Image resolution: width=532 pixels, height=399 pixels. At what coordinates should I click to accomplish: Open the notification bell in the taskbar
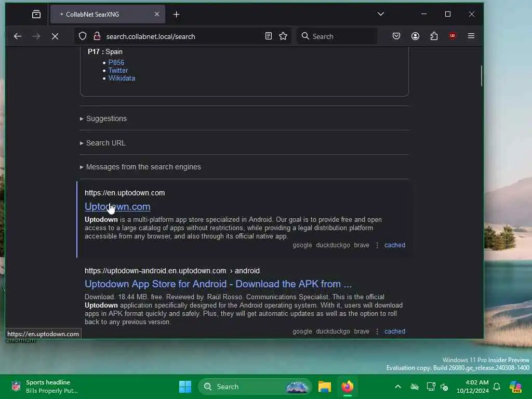pos(497,387)
